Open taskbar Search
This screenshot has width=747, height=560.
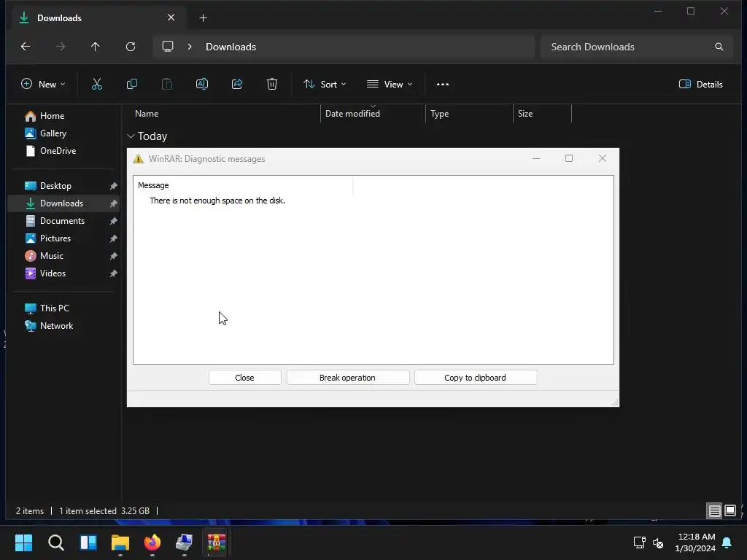pyautogui.click(x=55, y=542)
